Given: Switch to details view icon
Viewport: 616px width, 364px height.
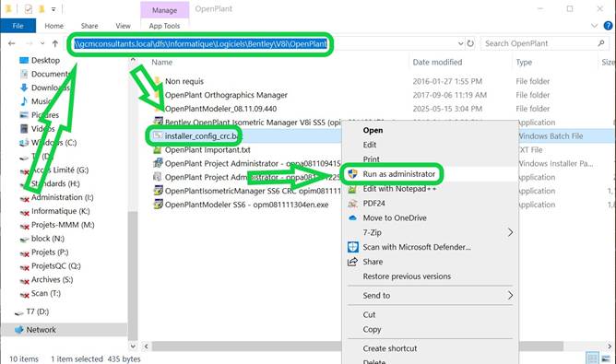Looking at the screenshot, I should pos(592,358).
